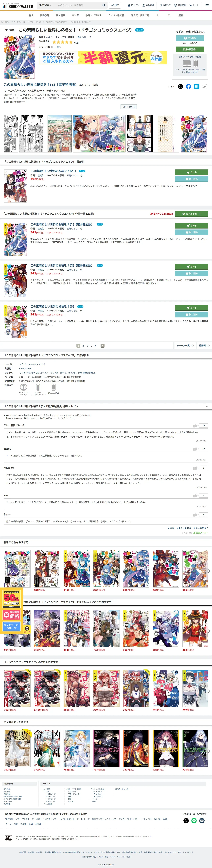212x868 pixels.
Task: Open the mail magazine icon in the footer
Action: tap(202, 820)
